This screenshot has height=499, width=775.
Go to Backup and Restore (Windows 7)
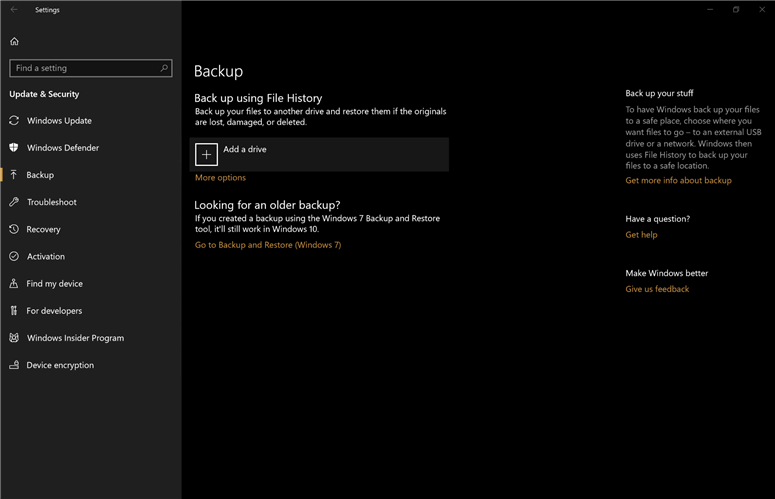pyautogui.click(x=268, y=245)
